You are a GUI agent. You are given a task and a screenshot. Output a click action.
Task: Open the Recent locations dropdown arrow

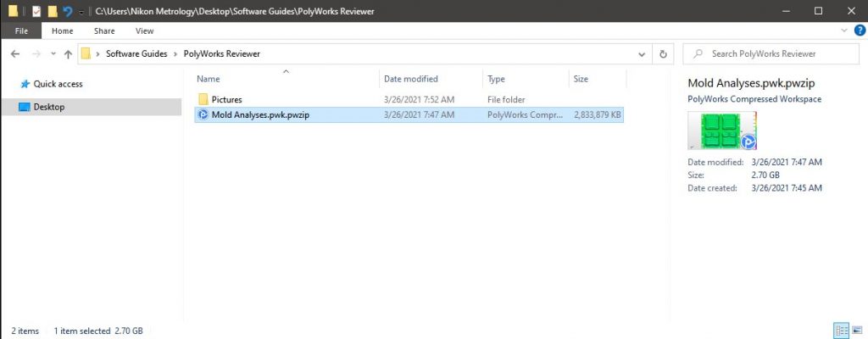click(x=52, y=54)
